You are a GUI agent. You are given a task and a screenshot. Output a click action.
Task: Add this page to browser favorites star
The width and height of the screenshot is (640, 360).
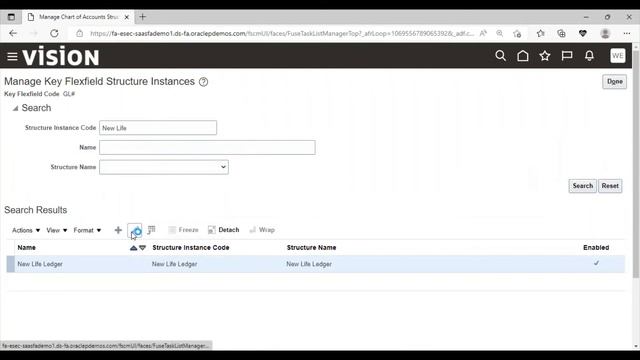(517, 33)
